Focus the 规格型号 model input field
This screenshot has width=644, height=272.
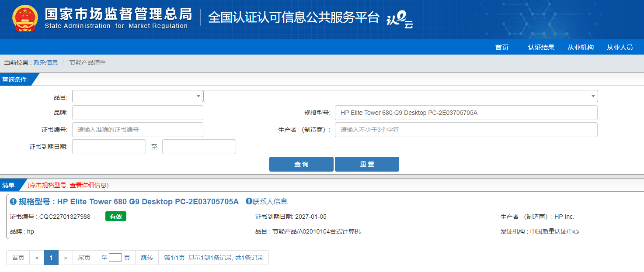(x=466, y=113)
